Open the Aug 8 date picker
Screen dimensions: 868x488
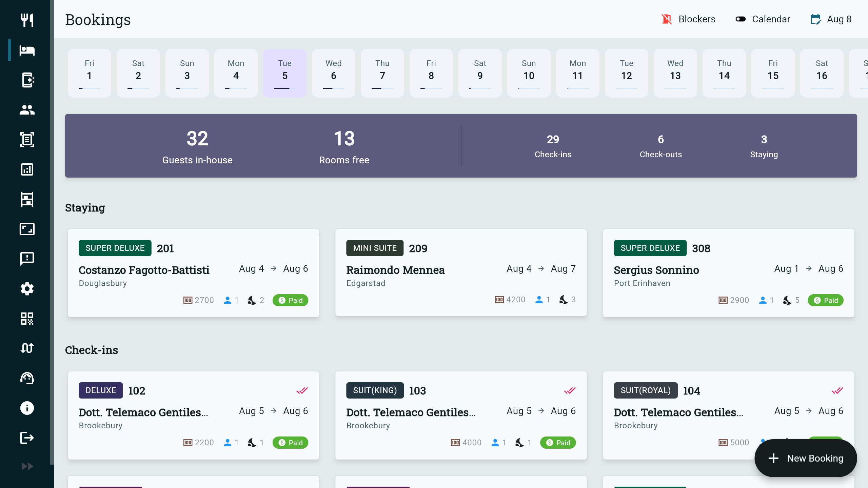tap(831, 19)
